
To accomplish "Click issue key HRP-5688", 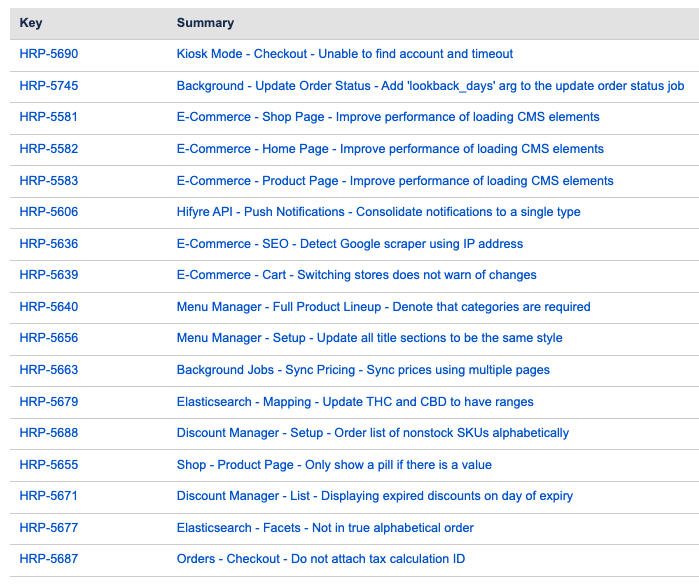I will click(x=48, y=433).
